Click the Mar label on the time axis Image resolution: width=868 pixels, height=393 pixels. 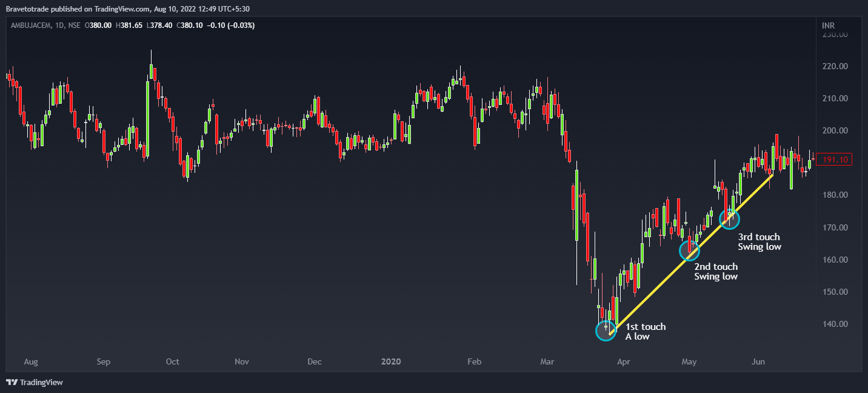547,362
